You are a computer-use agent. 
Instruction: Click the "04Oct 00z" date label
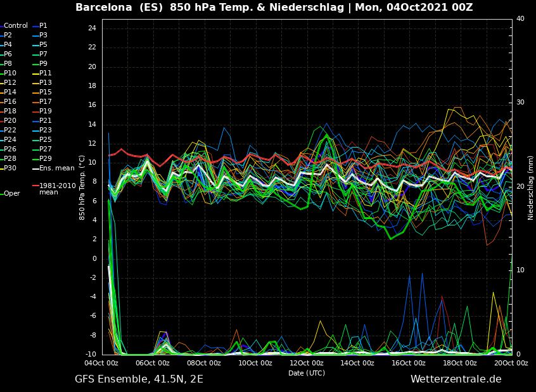[x=101, y=363]
